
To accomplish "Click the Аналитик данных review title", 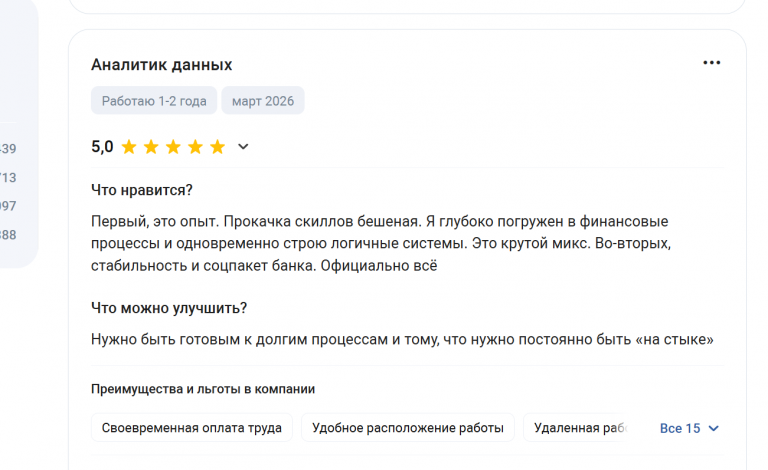I will (162, 65).
